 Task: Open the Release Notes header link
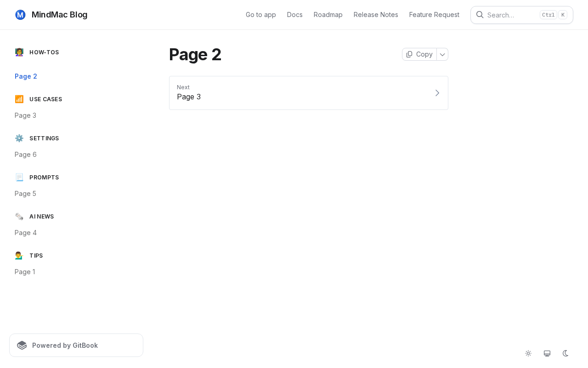[x=376, y=15]
